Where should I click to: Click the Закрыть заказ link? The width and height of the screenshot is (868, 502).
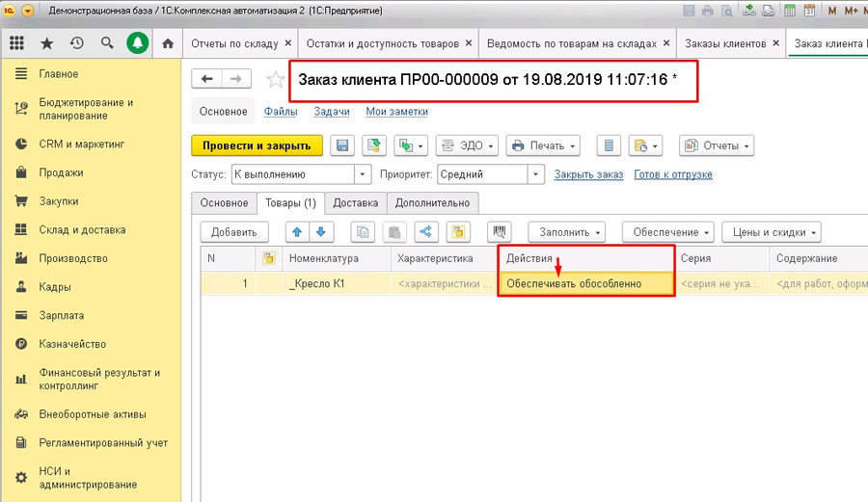point(588,174)
